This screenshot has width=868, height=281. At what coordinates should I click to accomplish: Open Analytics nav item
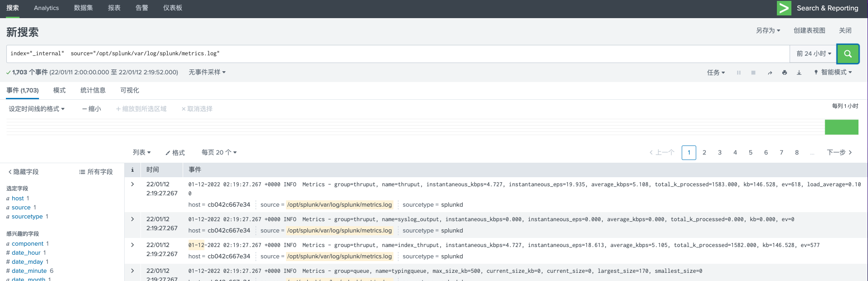(x=46, y=8)
